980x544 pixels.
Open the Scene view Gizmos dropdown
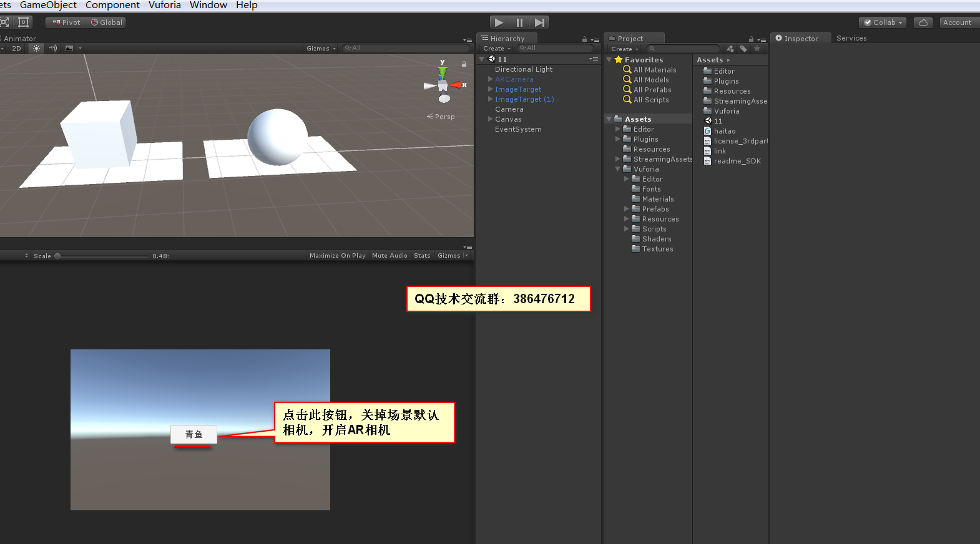321,48
